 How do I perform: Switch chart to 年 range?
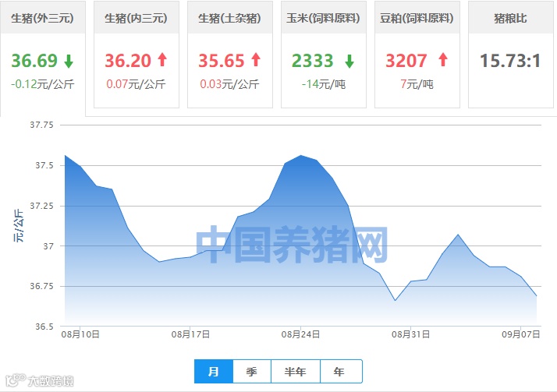[341, 372]
